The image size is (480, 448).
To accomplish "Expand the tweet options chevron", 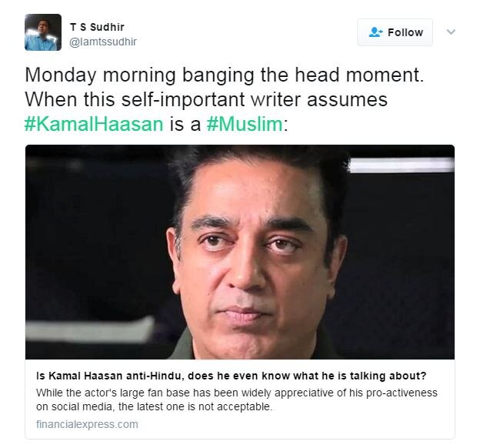I will (x=451, y=32).
